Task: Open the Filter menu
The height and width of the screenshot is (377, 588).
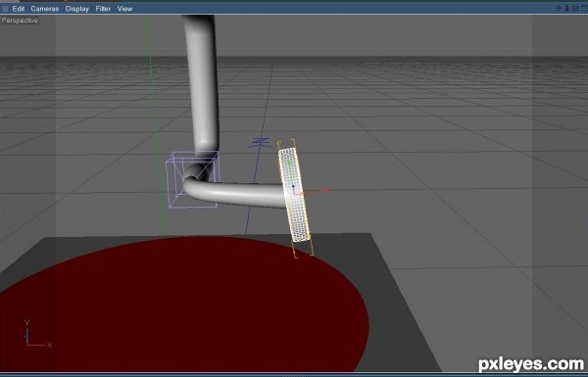Action: [x=103, y=8]
